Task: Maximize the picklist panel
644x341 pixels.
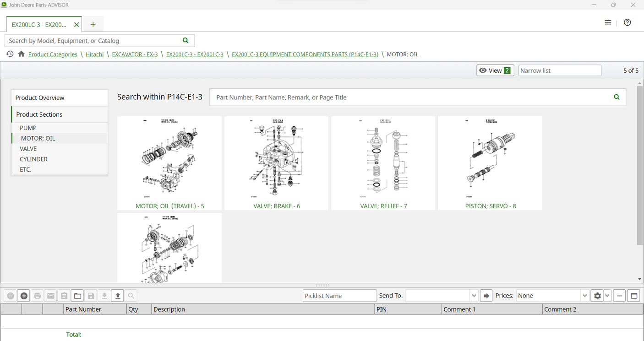Action: 634,296
